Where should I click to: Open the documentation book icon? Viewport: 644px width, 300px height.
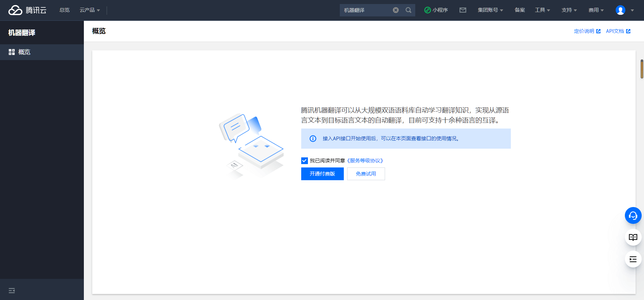633,237
